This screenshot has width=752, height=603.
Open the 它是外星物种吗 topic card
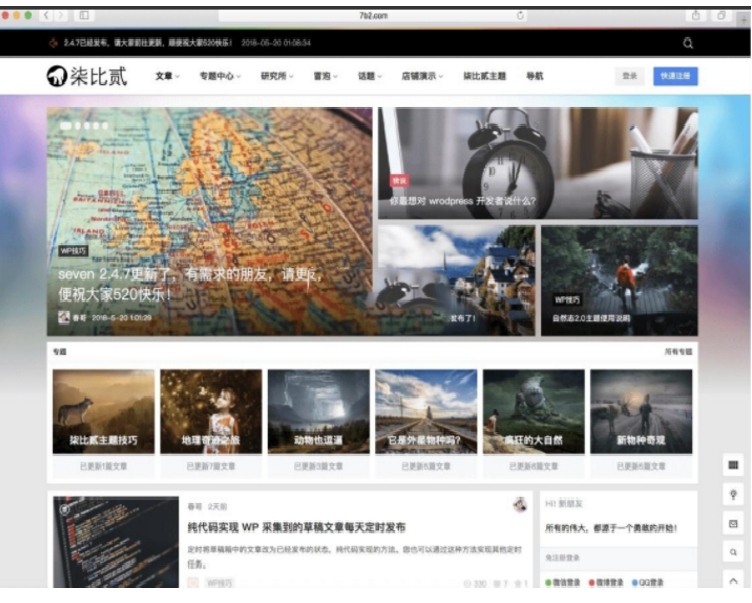coord(426,423)
